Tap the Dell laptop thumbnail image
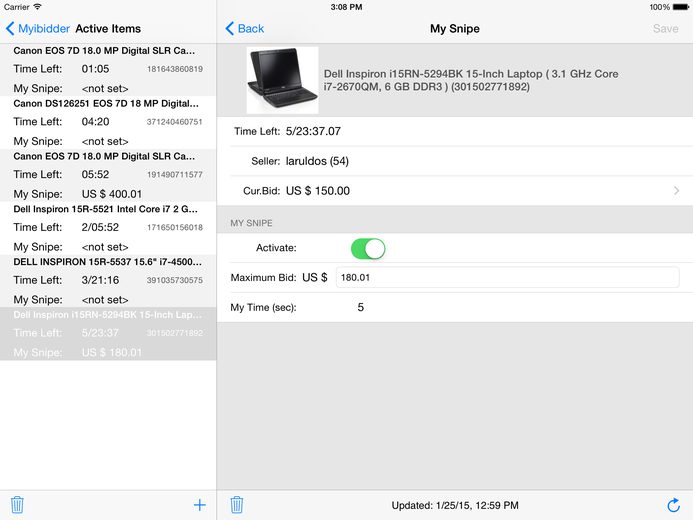 click(x=282, y=80)
